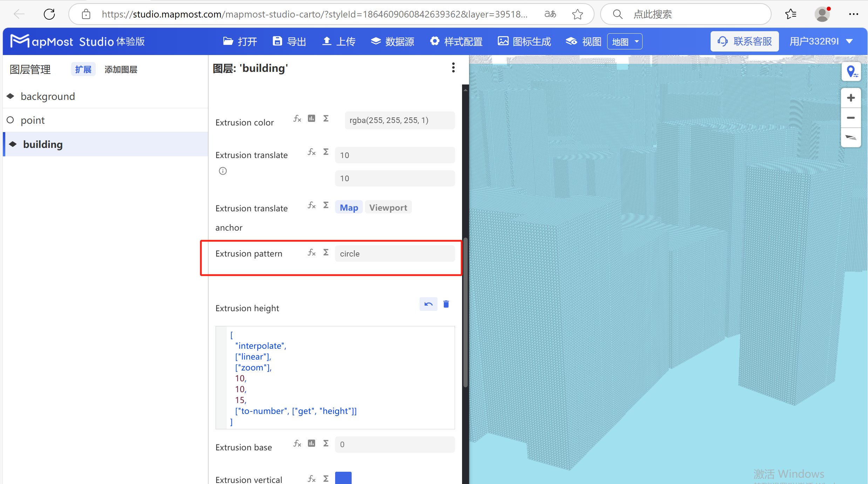Click the sigma icon next to Extrusion pattern
Viewport: 868px width, 484px height.
tap(326, 252)
